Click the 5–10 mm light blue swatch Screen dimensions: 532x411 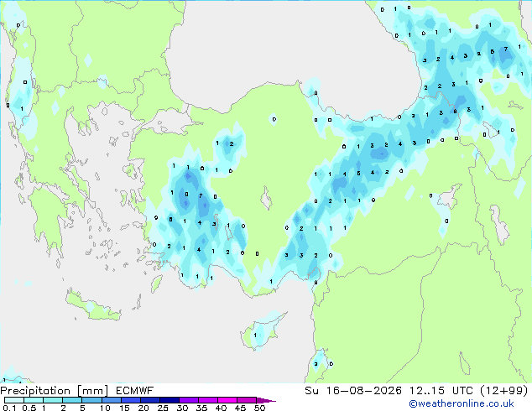pyautogui.click(x=91, y=400)
